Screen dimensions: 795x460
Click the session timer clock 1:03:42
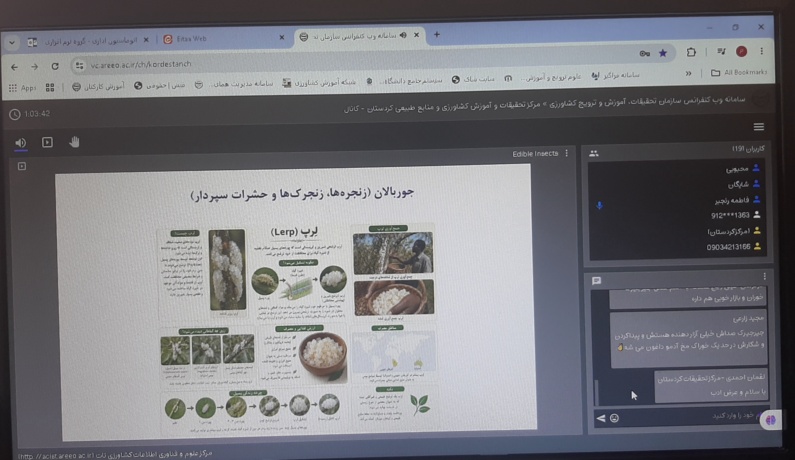pyautogui.click(x=29, y=114)
